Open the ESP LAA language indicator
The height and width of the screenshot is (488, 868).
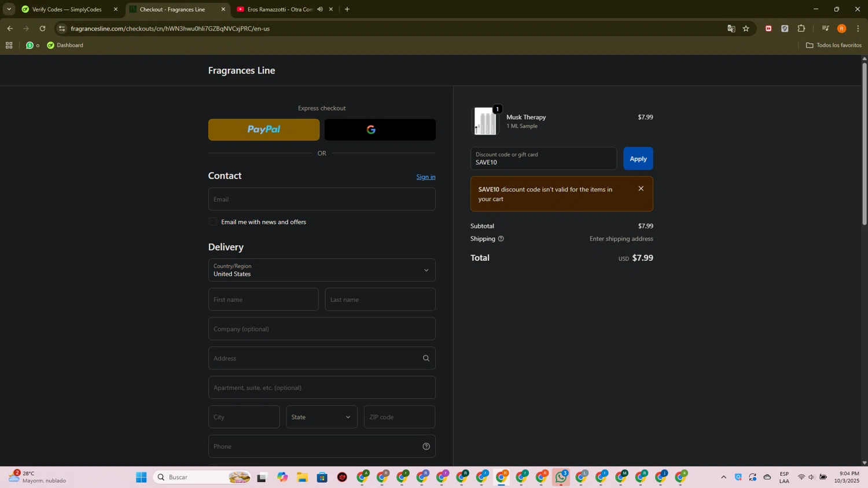click(x=784, y=477)
